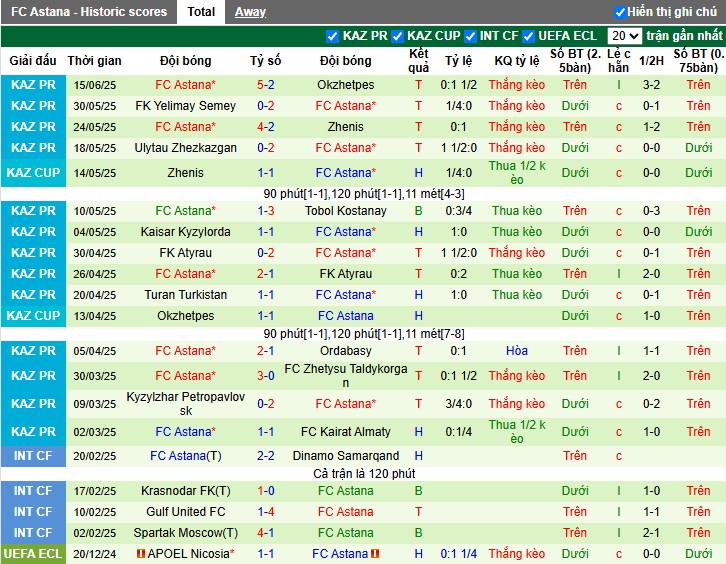
Task: Open the Okzhetpes team from 15/06/25 match
Action: pyautogui.click(x=345, y=85)
